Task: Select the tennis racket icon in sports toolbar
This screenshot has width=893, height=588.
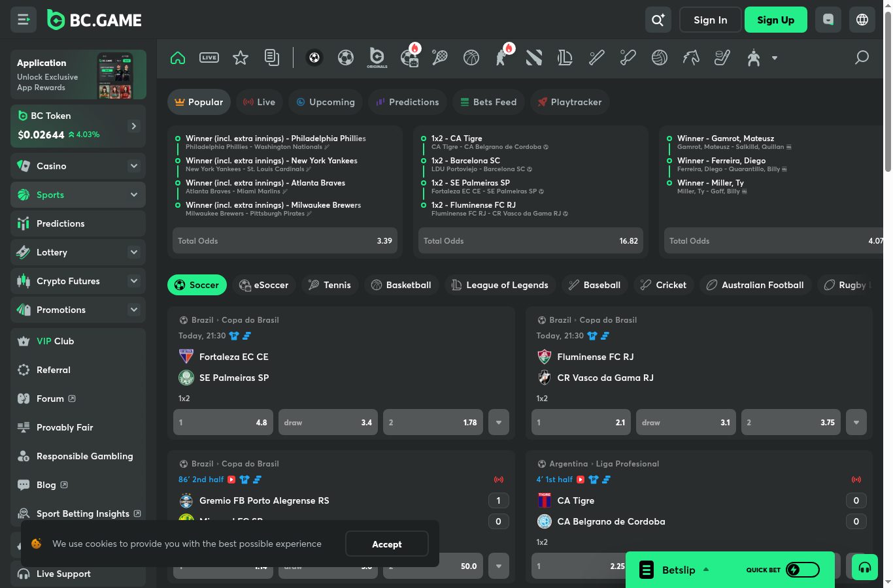Action: pos(440,57)
